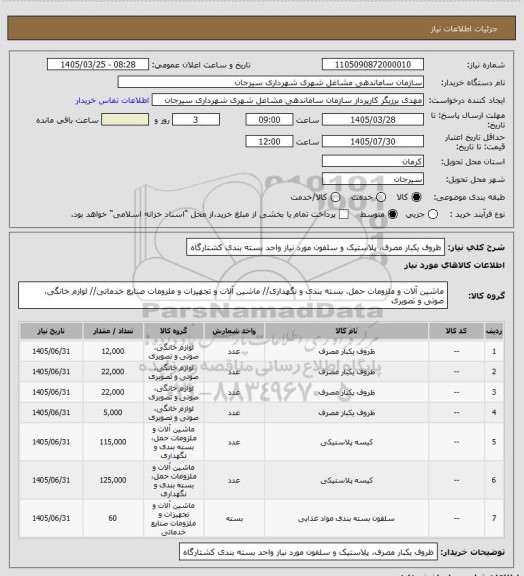Click date 1405/06/31 in row 7
524x576 pixels.
pos(51,518)
